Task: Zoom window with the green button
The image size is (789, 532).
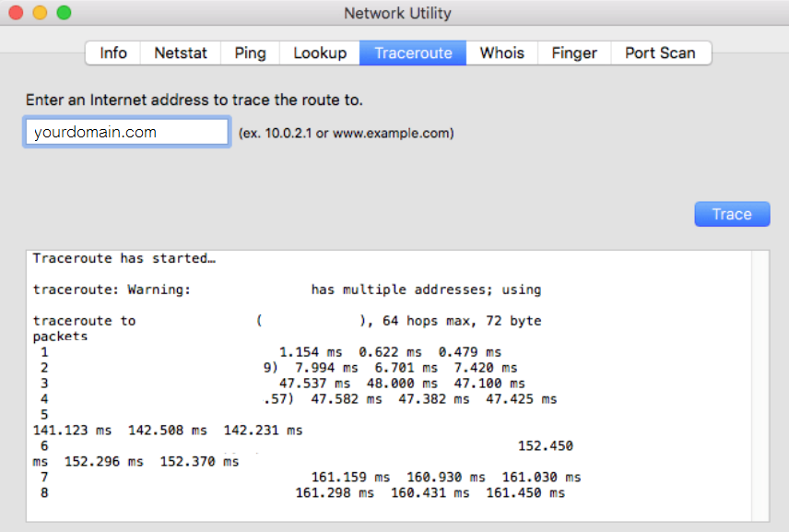Action: point(64,12)
